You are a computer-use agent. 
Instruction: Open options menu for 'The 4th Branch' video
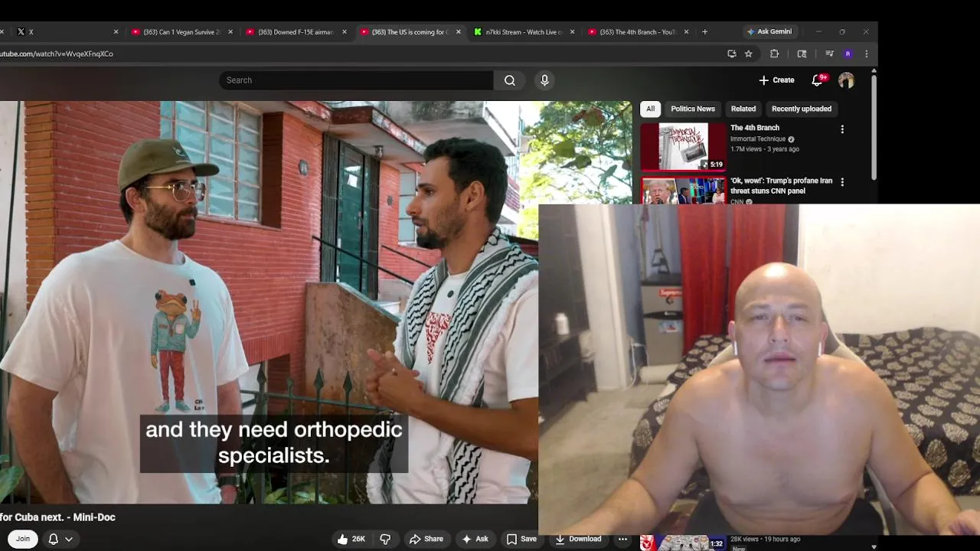point(842,129)
